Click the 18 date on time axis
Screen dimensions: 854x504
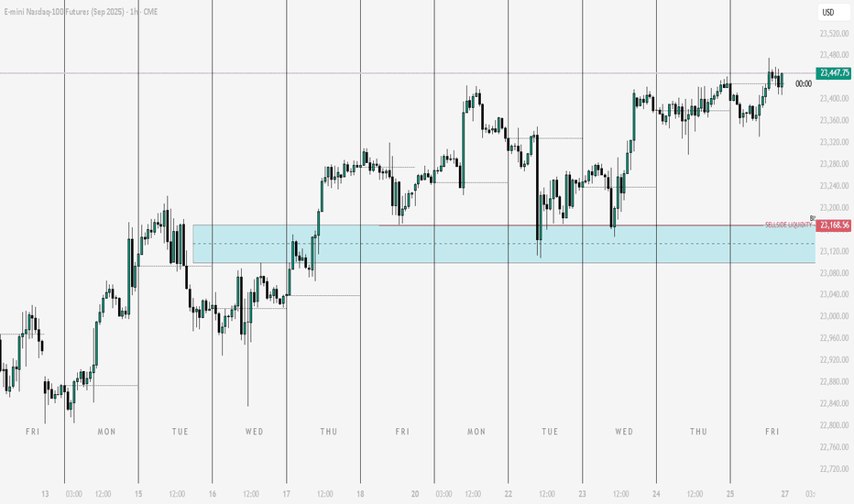[x=360, y=494]
